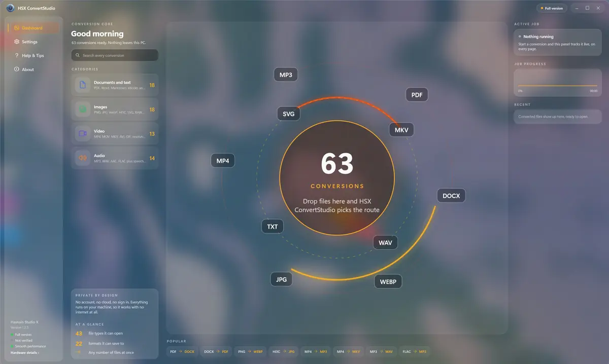
Task: Open the Images category
Action: [x=115, y=110]
